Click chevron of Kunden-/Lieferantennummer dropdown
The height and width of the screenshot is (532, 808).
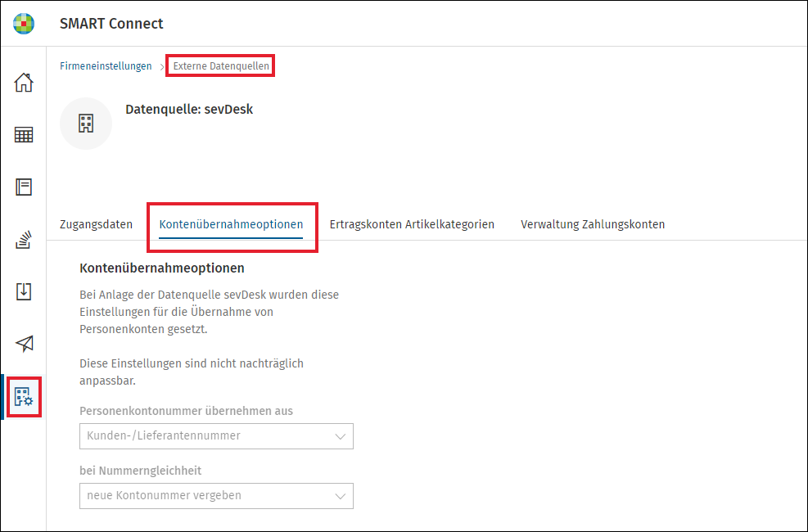point(340,437)
